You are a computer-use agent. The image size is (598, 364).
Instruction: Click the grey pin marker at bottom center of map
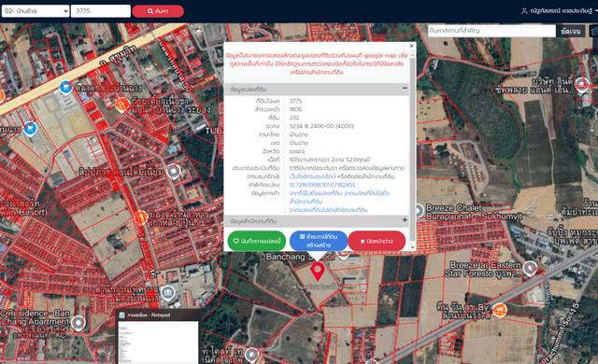coord(251,356)
